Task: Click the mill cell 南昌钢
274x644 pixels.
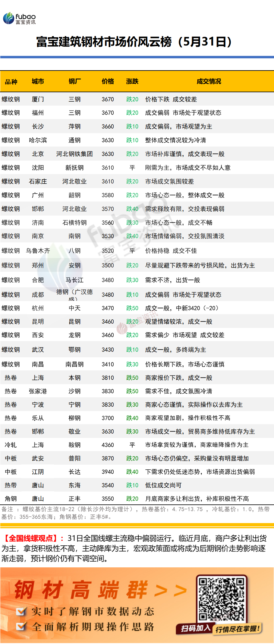Action: point(75,364)
